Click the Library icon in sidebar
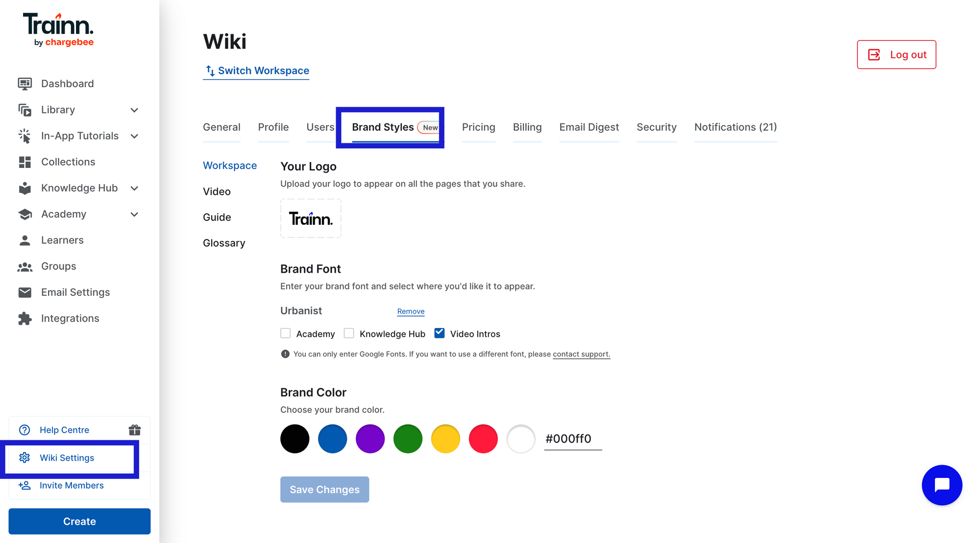This screenshot has height=543, width=980. click(x=25, y=110)
